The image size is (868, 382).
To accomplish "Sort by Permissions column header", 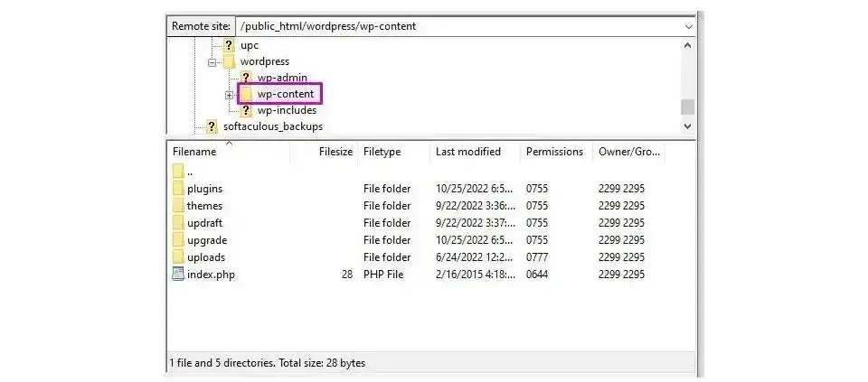I will 554,152.
